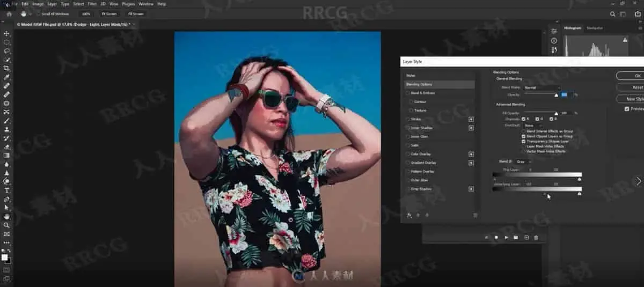Click the fx icon in Layer Style

409,215
